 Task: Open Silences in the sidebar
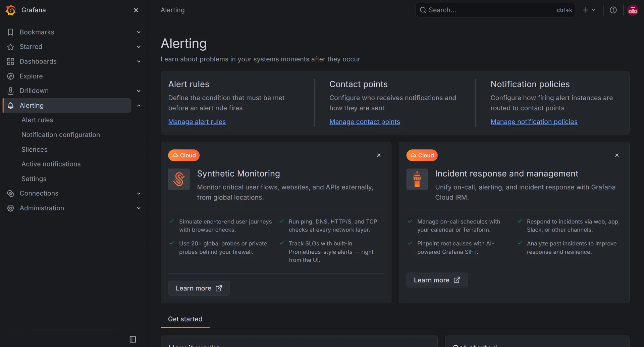click(x=35, y=149)
